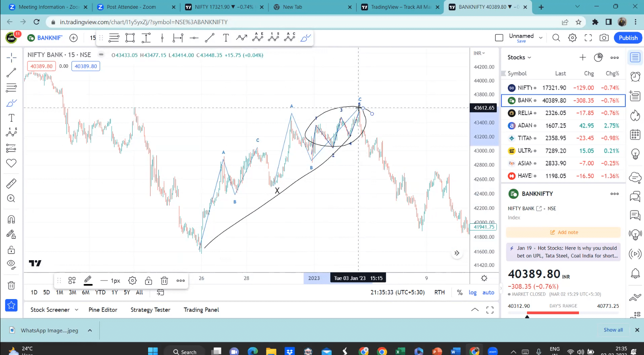This screenshot has width=644, height=355.
Task: Delete the selected drawing with trash icon
Action: 164,281
